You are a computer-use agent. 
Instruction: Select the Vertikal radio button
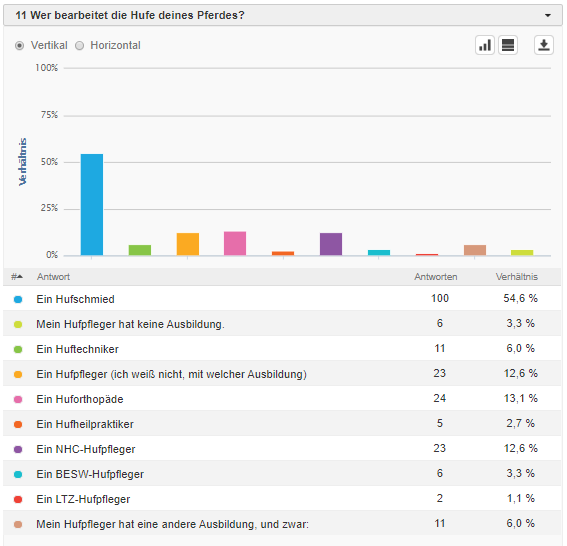click(19, 46)
